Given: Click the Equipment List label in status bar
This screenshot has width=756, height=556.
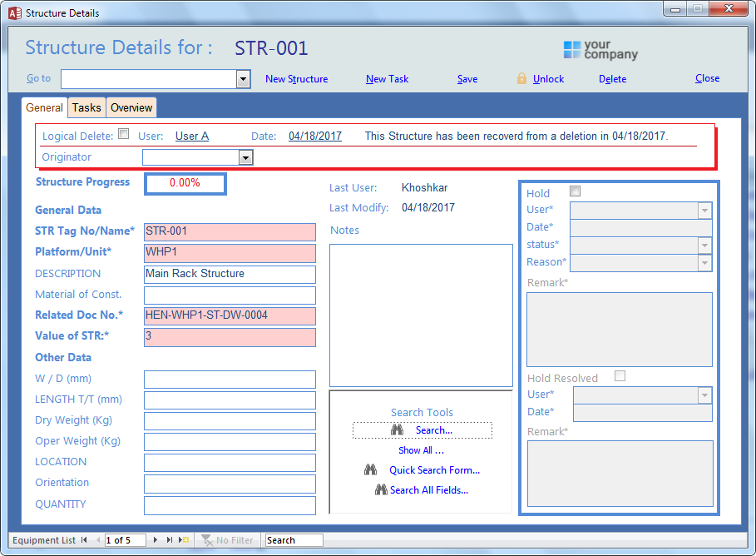Looking at the screenshot, I should tap(44, 540).
